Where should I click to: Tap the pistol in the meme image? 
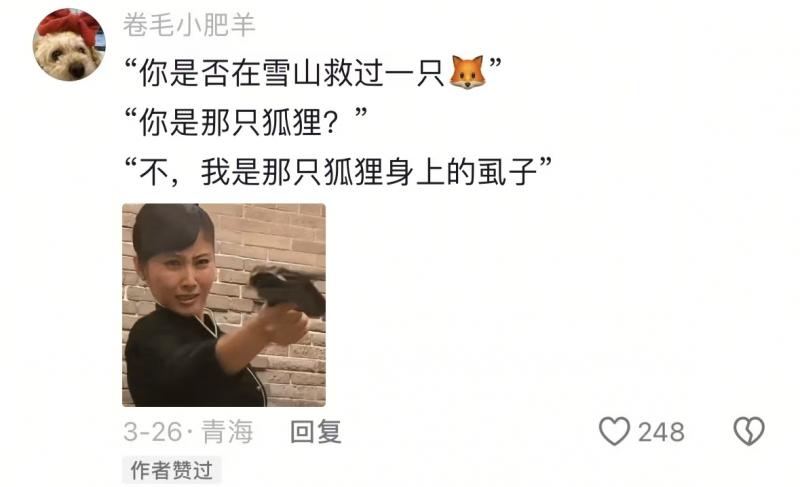click(x=287, y=290)
